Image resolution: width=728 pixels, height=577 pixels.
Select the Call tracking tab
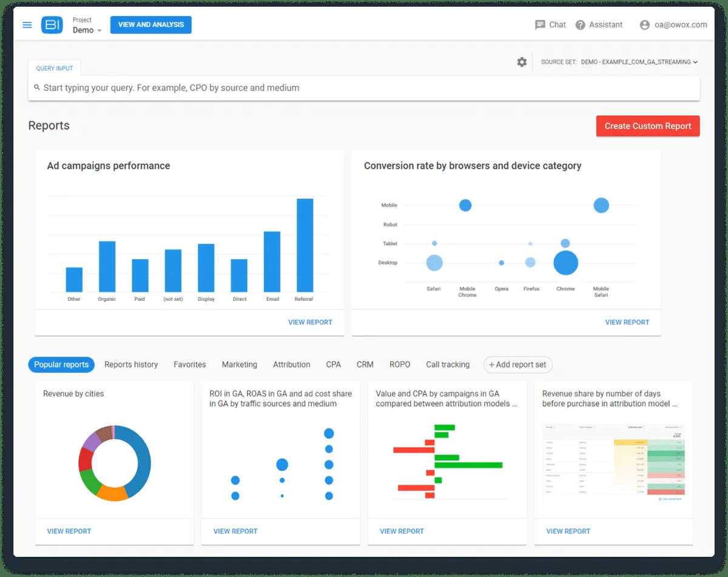coord(448,365)
